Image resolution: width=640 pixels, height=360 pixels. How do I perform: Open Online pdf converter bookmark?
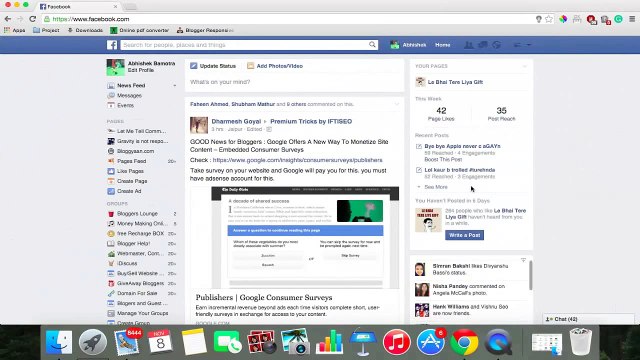coord(139,30)
